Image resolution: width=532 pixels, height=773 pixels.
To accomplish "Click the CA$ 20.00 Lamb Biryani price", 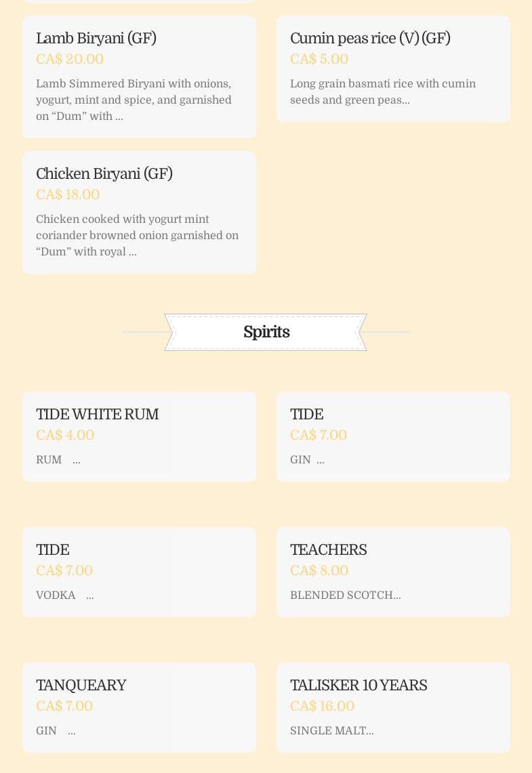I will click(70, 60).
